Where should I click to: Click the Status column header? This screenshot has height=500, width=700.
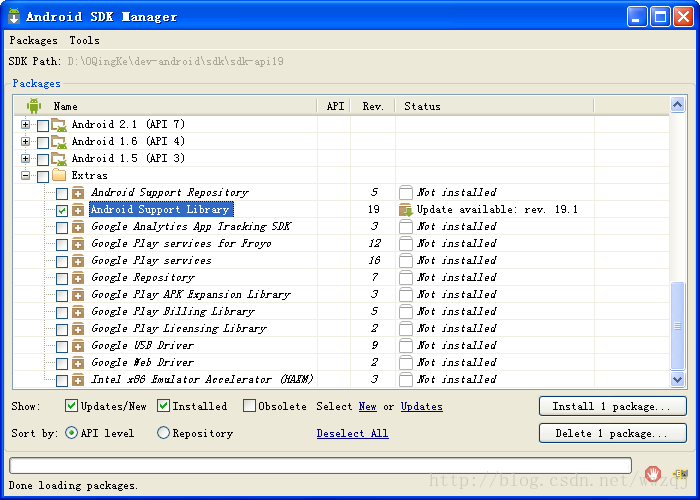tap(495, 106)
